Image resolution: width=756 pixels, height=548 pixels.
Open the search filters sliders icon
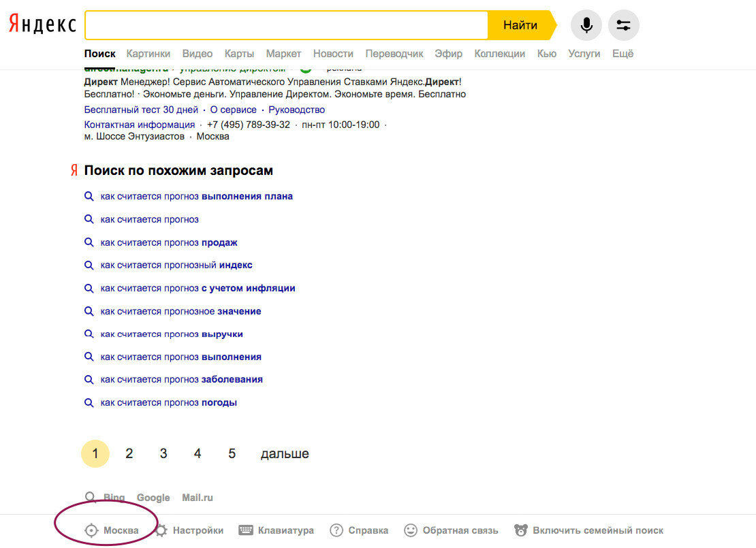click(x=623, y=25)
